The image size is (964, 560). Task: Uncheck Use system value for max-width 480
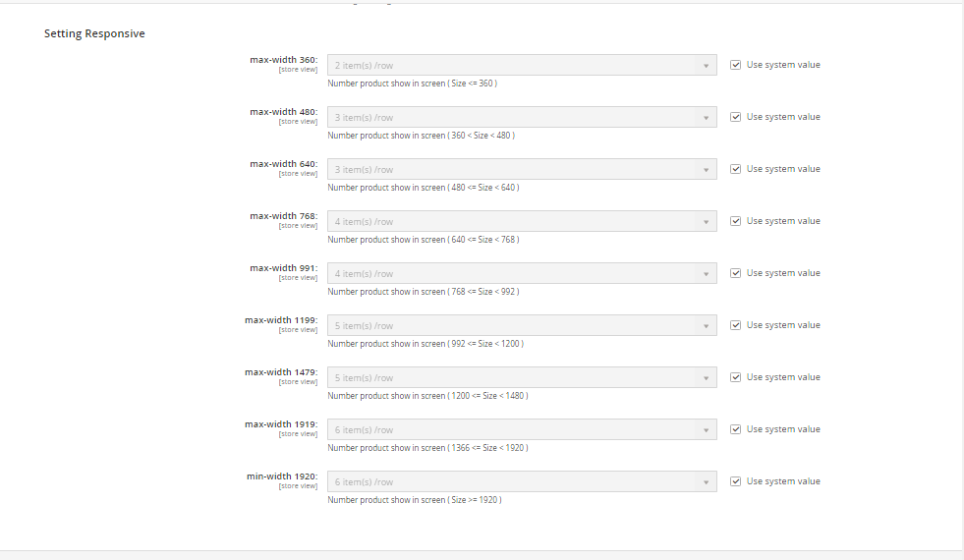point(736,117)
